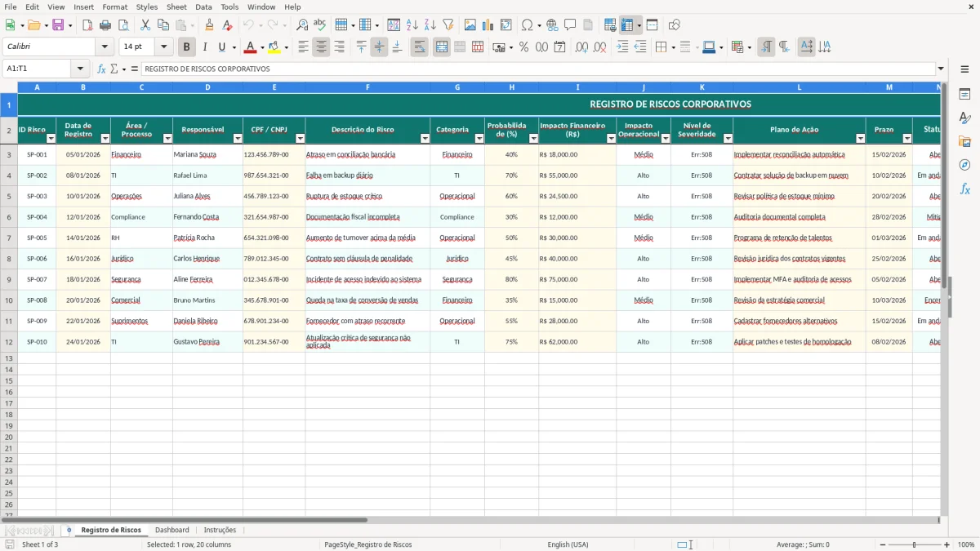Image resolution: width=980 pixels, height=551 pixels.
Task: Click the 100% zoom level
Action: click(965, 544)
